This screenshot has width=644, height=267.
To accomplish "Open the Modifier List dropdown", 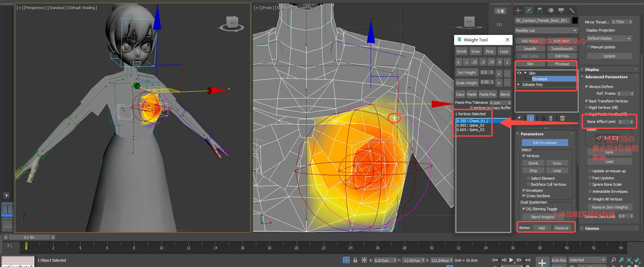I will [x=546, y=30].
